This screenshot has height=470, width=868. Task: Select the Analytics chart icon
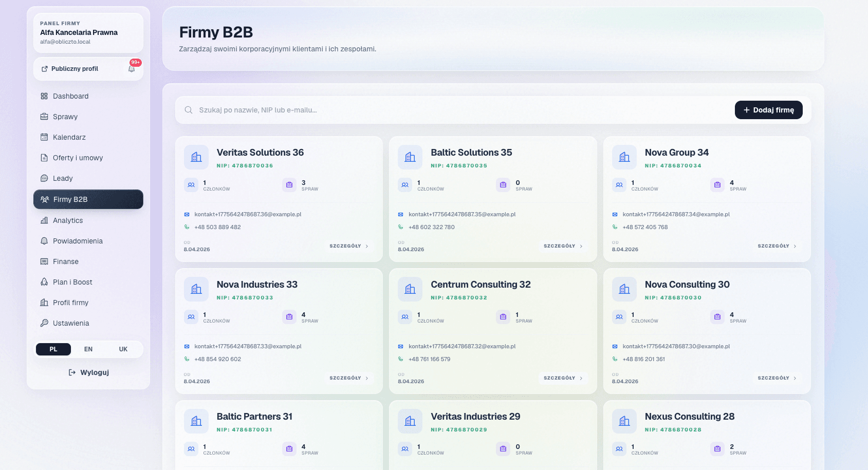(45, 220)
